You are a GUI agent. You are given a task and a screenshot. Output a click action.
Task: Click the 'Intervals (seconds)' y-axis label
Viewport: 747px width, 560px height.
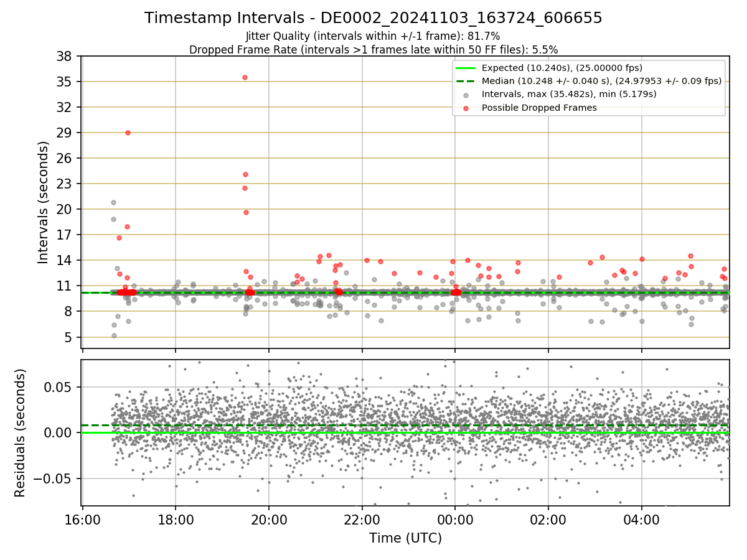43,202
